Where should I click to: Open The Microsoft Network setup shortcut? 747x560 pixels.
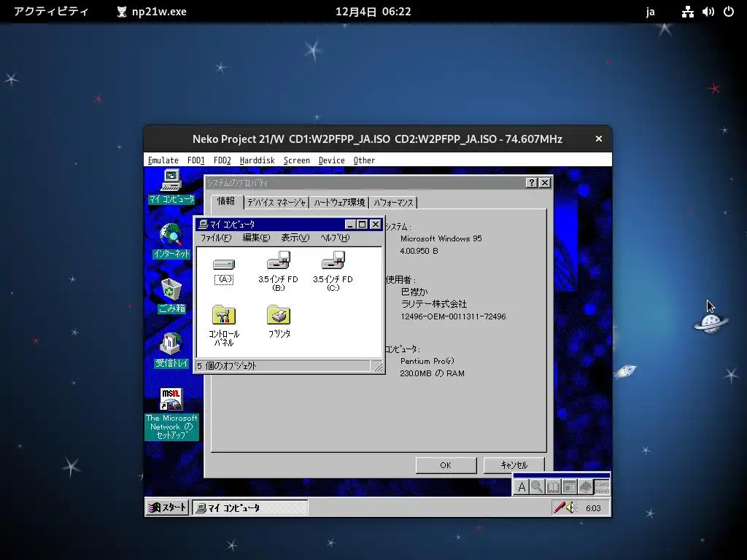point(171,413)
